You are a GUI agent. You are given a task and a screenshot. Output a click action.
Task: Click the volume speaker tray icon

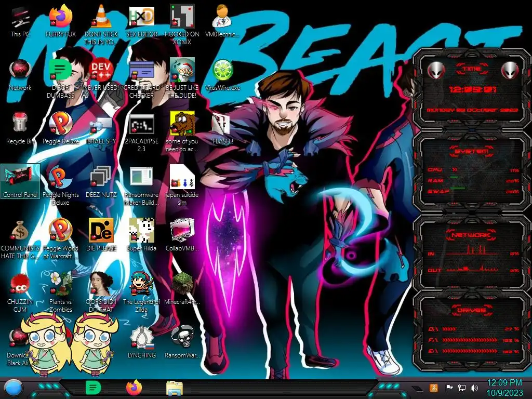click(475, 388)
